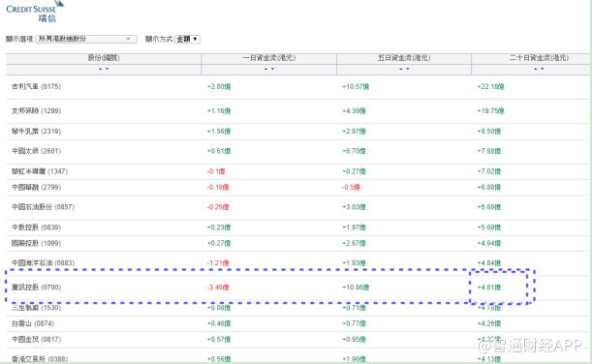Click +7.02億 twenty-day value for 1347
This screenshot has height=364, width=592.
pos(489,171)
